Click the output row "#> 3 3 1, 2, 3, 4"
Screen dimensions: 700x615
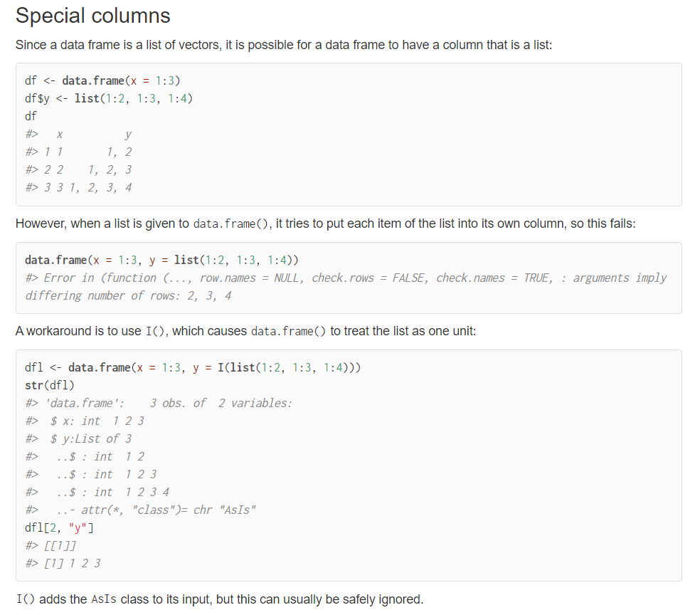pyautogui.click(x=78, y=188)
